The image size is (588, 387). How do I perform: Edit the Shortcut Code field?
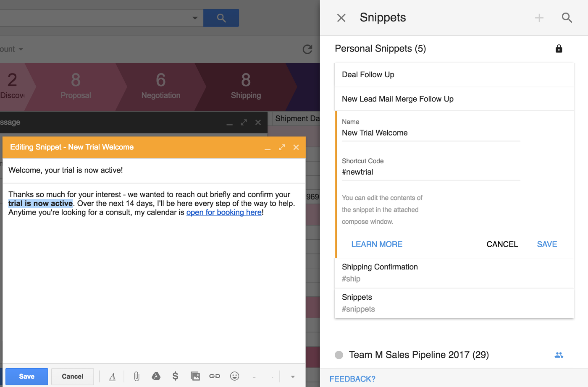point(430,172)
